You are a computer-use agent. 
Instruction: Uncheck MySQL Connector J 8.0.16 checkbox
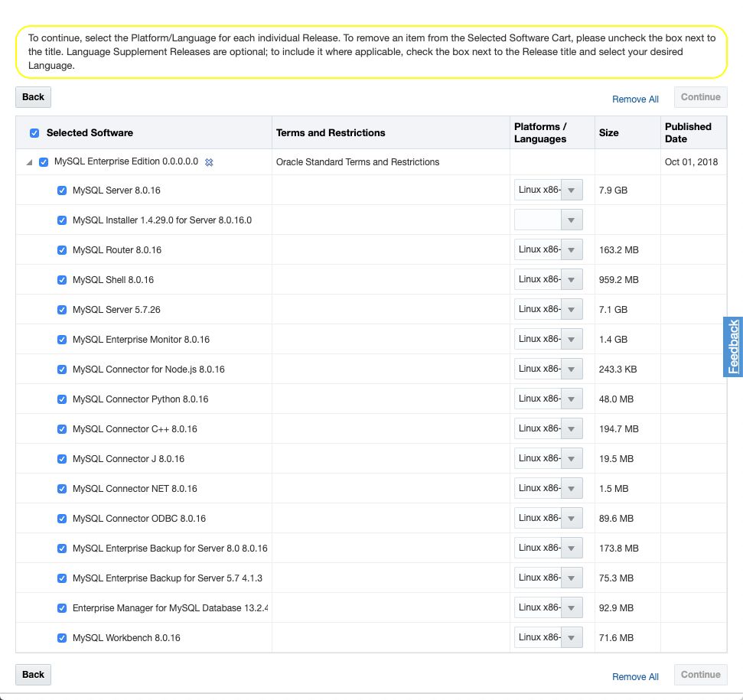tap(62, 459)
